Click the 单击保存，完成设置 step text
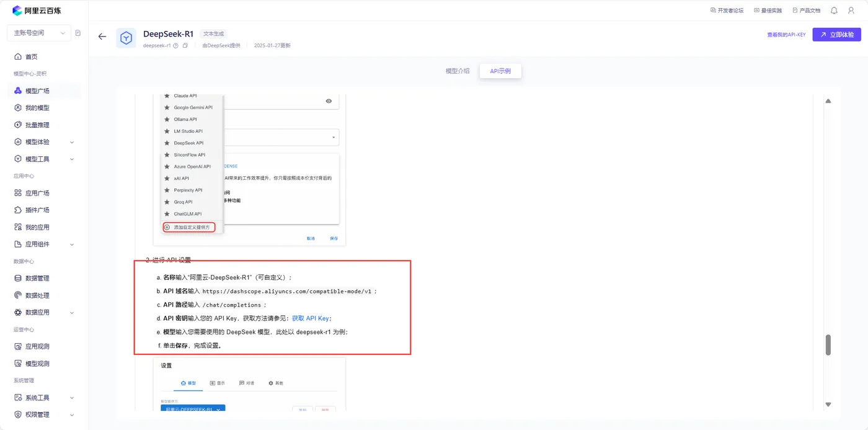Image resolution: width=868 pixels, height=430 pixels. pos(192,346)
